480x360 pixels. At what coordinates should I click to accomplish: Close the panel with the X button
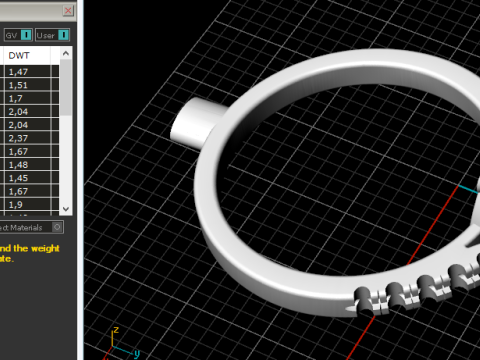[68, 11]
